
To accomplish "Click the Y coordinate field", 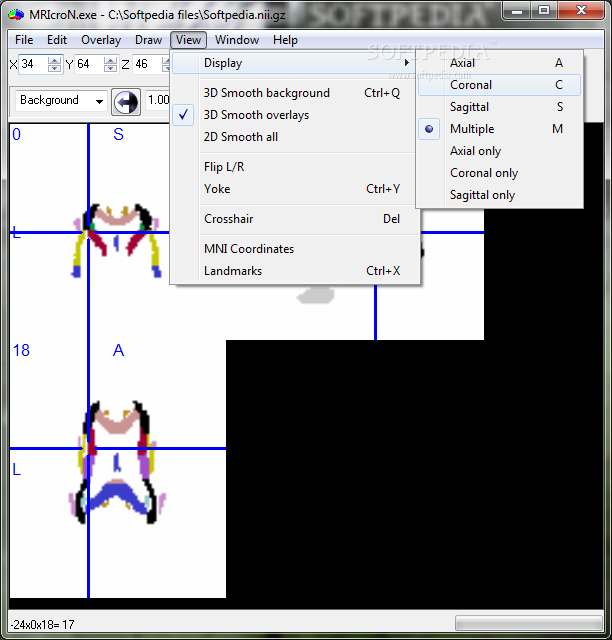I will (89, 64).
